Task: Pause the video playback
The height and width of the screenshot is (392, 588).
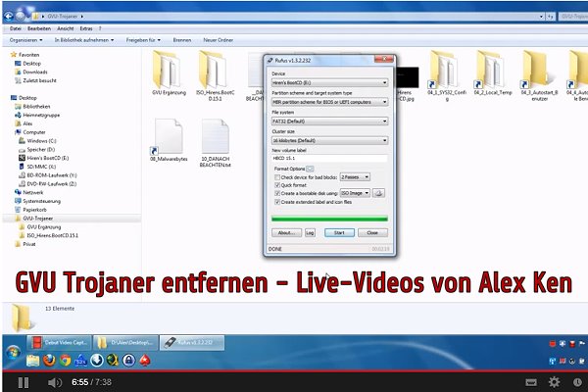Action: pyautogui.click(x=24, y=382)
